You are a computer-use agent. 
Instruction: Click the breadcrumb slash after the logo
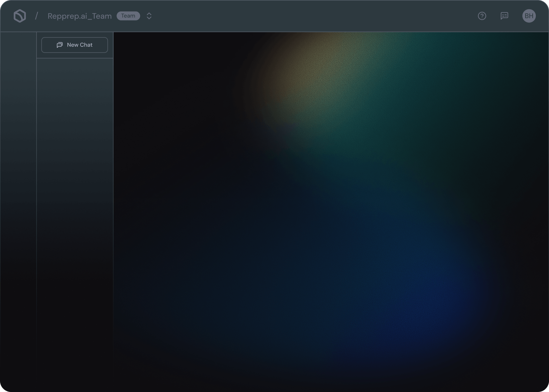point(36,16)
